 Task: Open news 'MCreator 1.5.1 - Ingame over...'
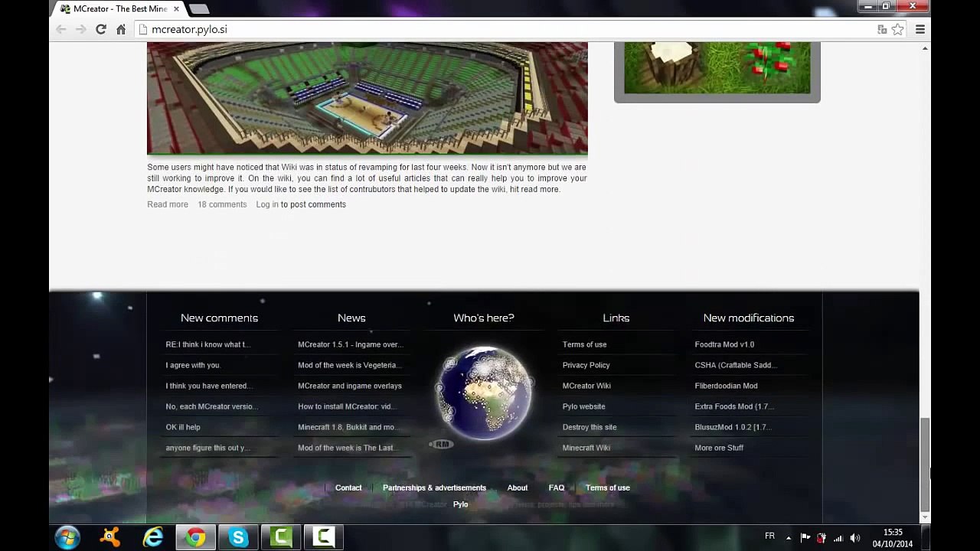click(350, 344)
